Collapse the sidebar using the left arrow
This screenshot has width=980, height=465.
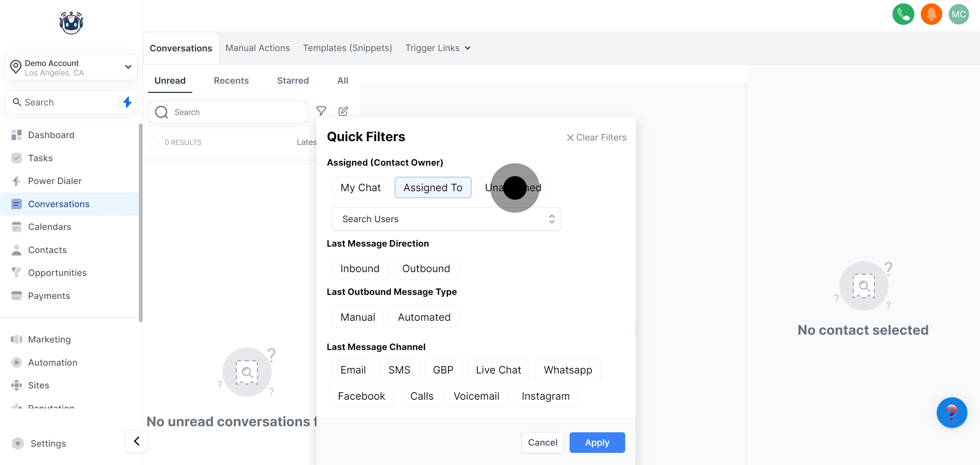[136, 441]
